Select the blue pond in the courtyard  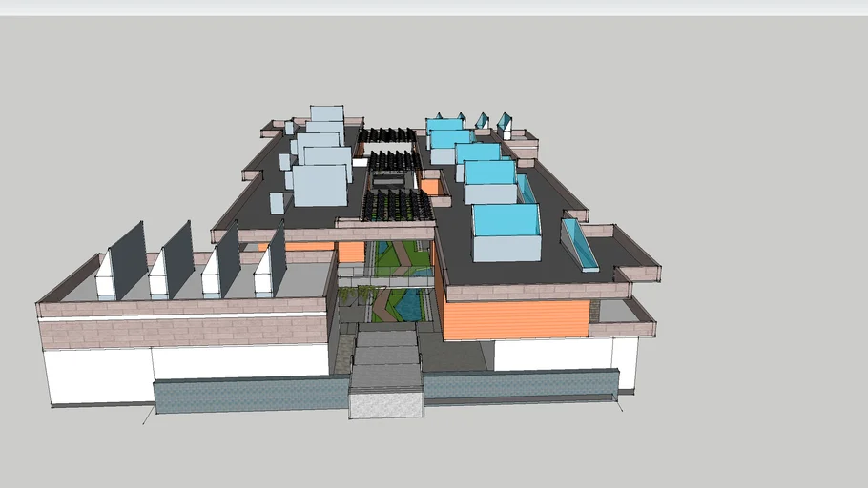point(407,305)
